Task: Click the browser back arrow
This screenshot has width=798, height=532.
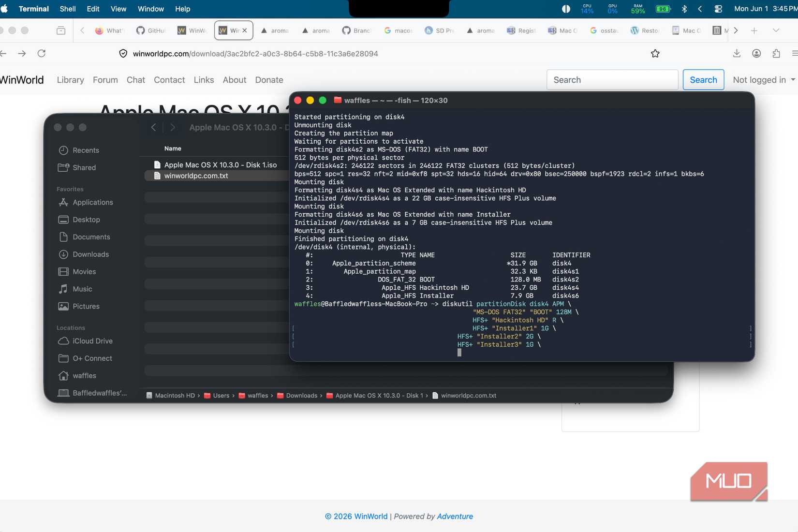Action: (x=3, y=53)
